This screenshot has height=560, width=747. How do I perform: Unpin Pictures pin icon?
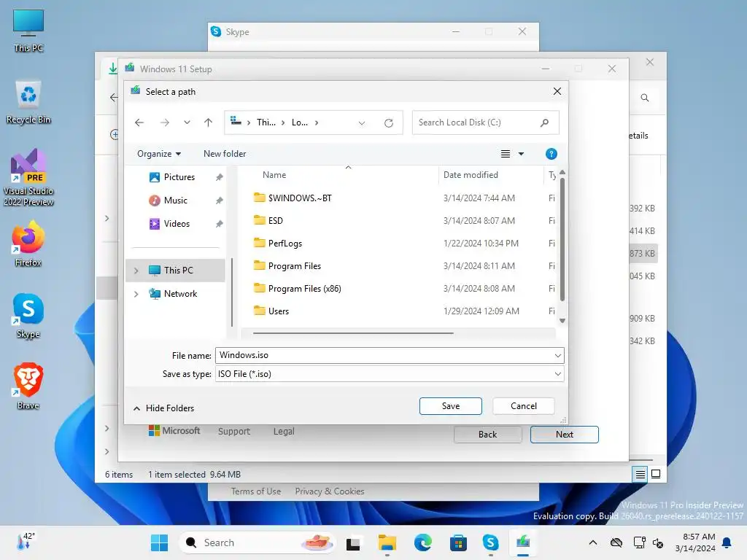pyautogui.click(x=219, y=177)
